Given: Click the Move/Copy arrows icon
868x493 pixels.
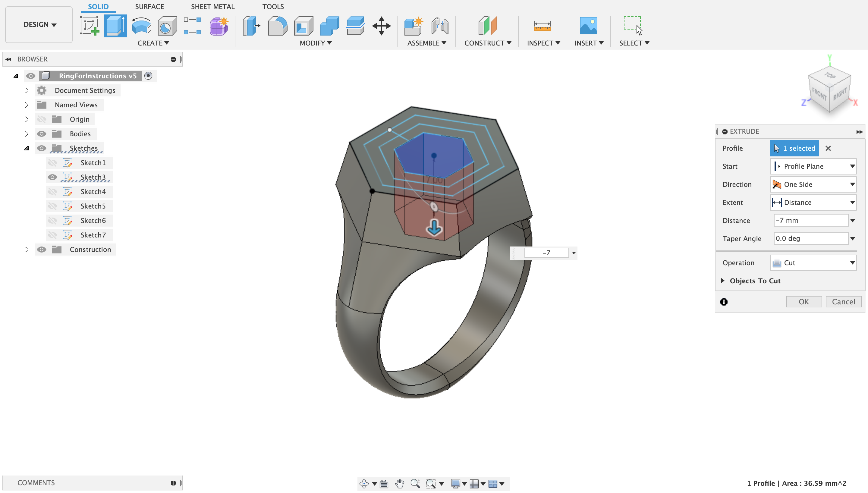Looking at the screenshot, I should coord(381,26).
